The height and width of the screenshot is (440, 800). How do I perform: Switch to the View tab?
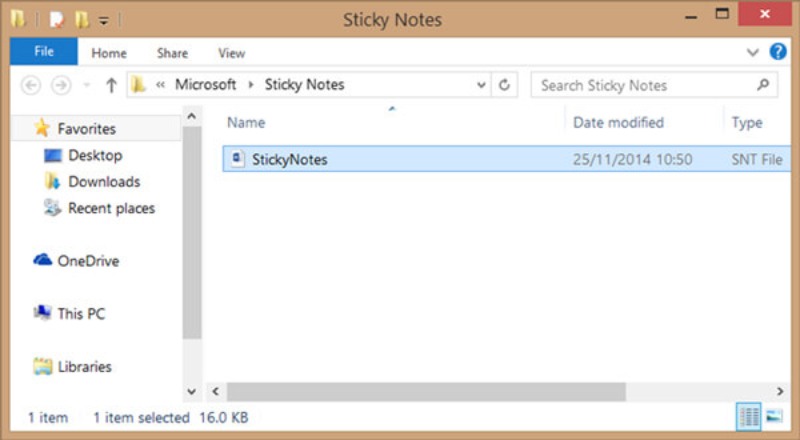point(231,53)
